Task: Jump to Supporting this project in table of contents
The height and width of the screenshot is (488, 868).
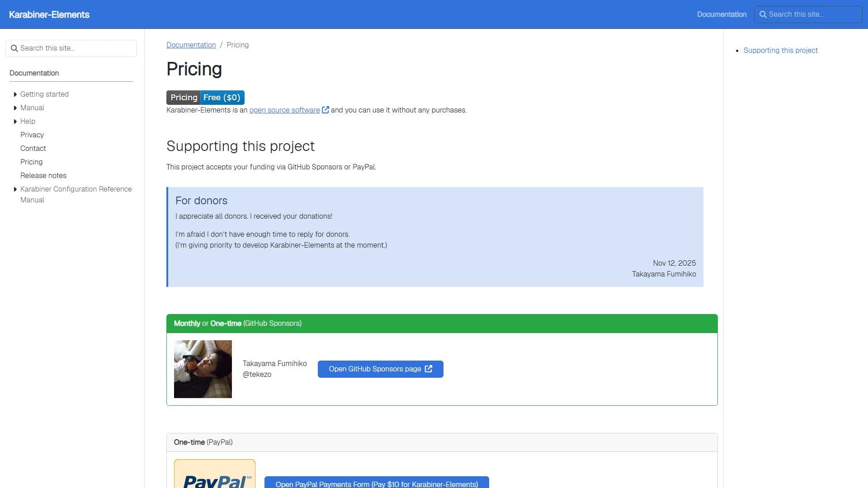Action: pos(780,50)
